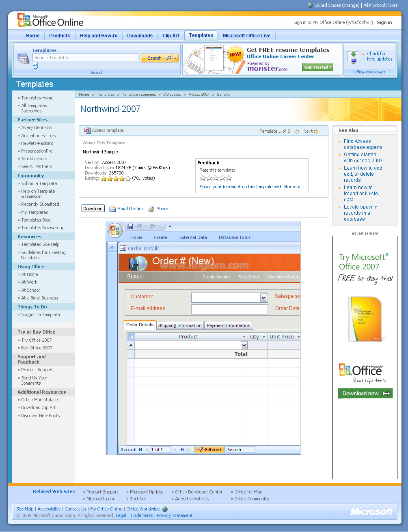Open Templates Home in the sidebar
Image resolution: width=408 pixels, height=532 pixels.
37,98
